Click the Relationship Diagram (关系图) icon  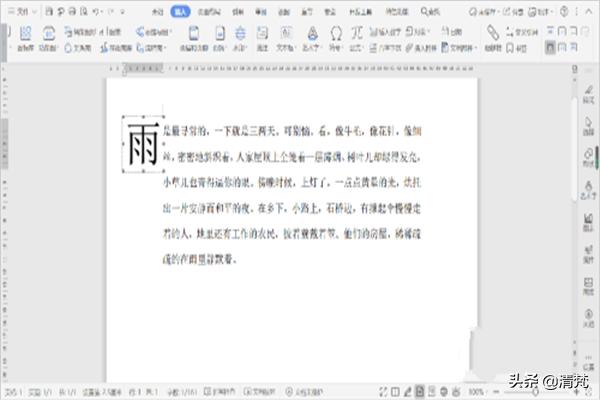pos(79,48)
